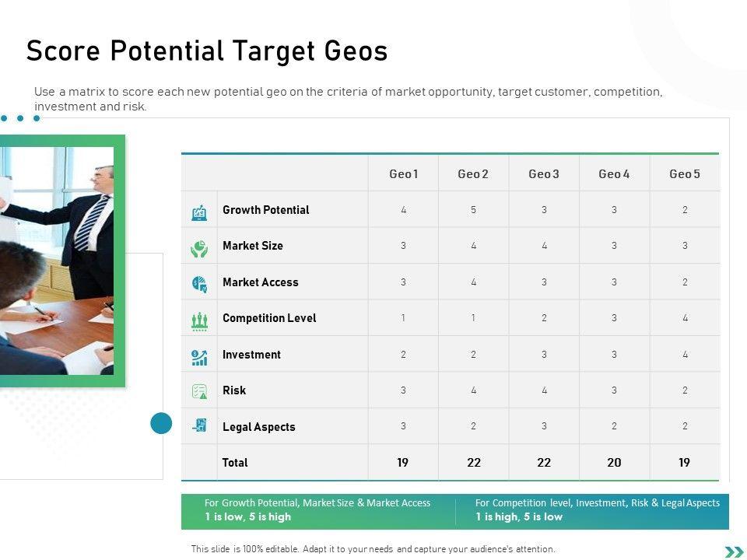This screenshot has height=560, width=747.
Task: Click the teal circle beside the table
Action: 161,423
